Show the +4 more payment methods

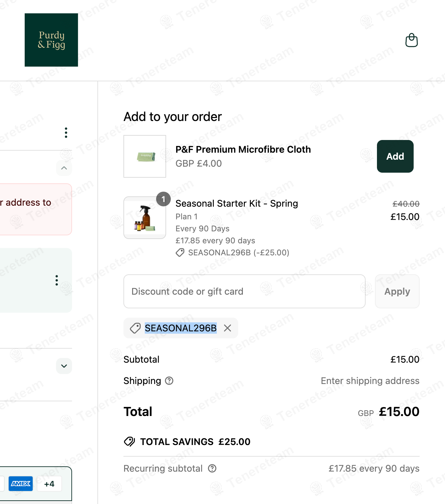pyautogui.click(x=49, y=484)
